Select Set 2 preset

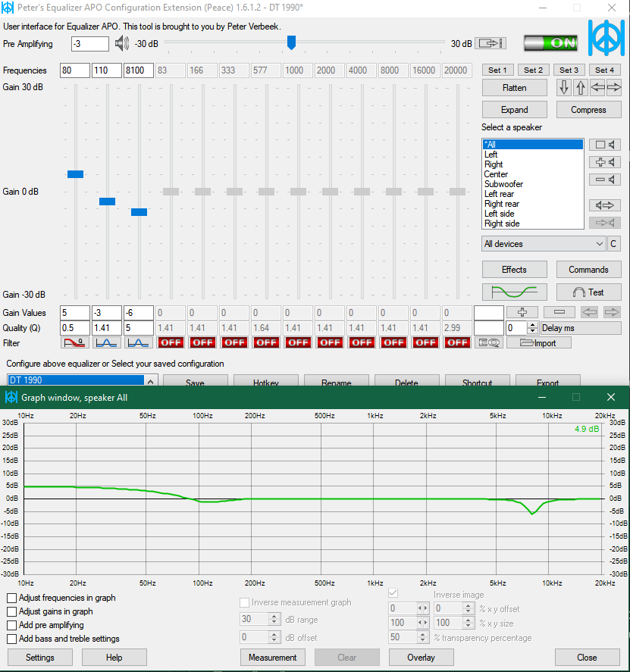pyautogui.click(x=533, y=70)
